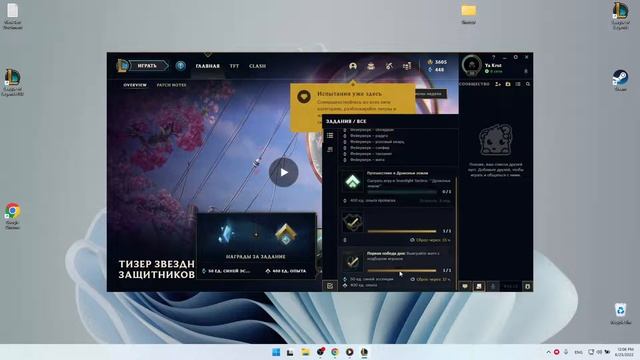This screenshot has height=360, width=640.
Task: Switch to the ГЛАВНАЯ tab
Action: (207, 66)
